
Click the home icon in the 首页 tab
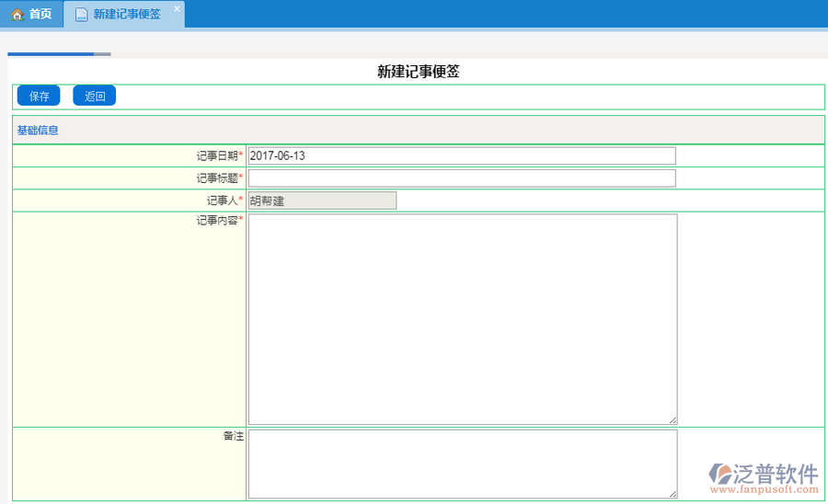pos(17,15)
